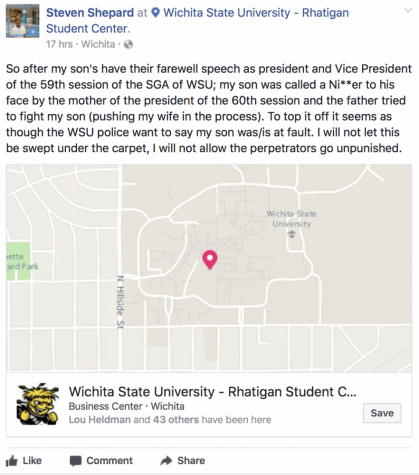Open Steven Shepard's profile picture
Viewport: 419px width, 475px height.
click(22, 21)
